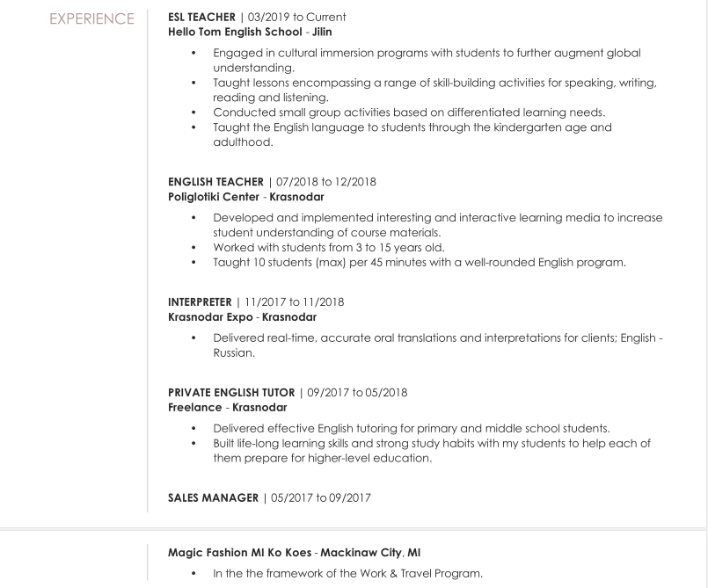Click the Work & Travel Program bullet

click(x=347, y=574)
